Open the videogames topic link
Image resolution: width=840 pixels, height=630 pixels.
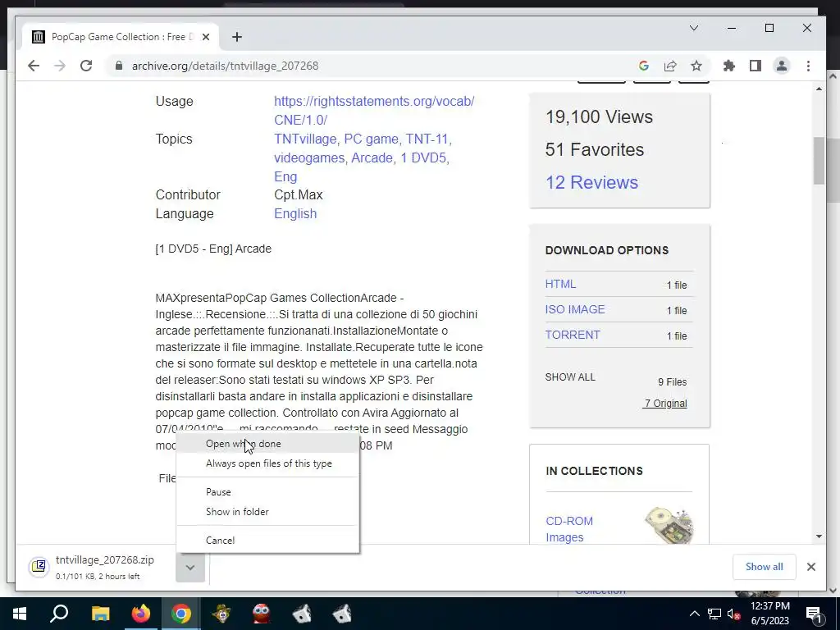click(309, 158)
